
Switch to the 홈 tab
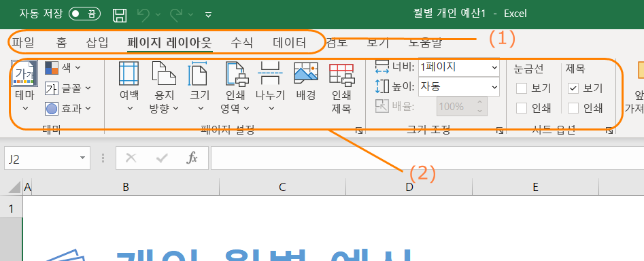[61, 42]
